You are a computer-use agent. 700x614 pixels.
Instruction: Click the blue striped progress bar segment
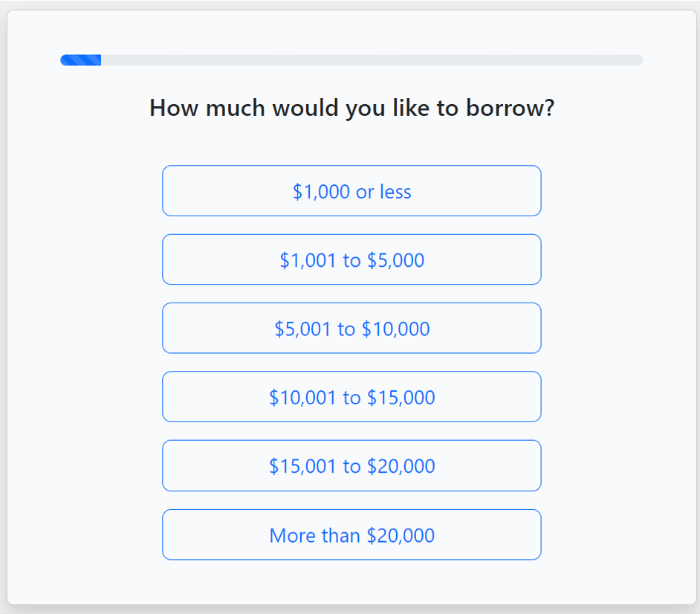81,60
